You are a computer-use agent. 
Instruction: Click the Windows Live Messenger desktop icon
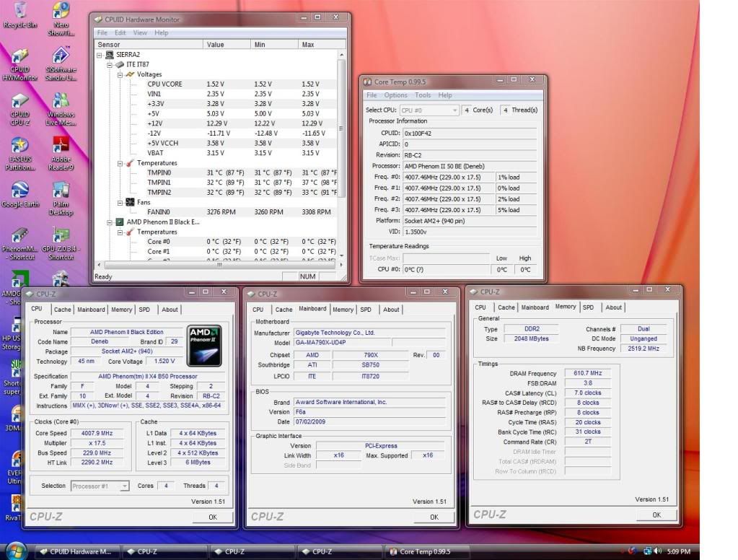[x=61, y=102]
